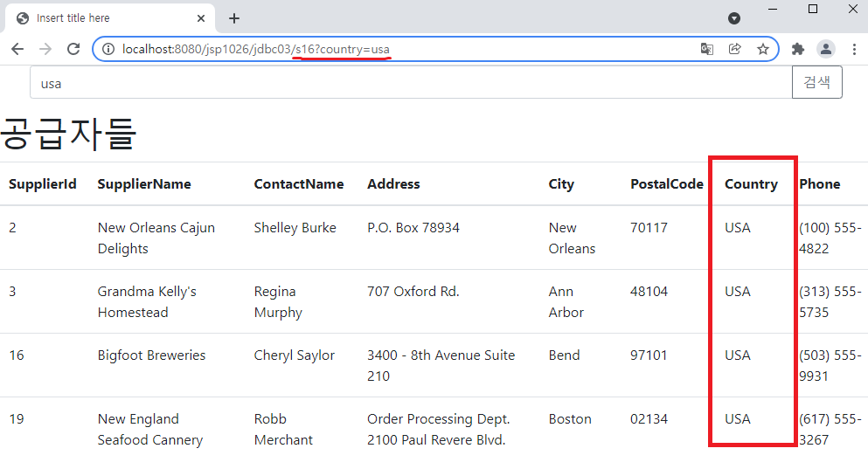Click the SupplierName column header

pos(144,184)
